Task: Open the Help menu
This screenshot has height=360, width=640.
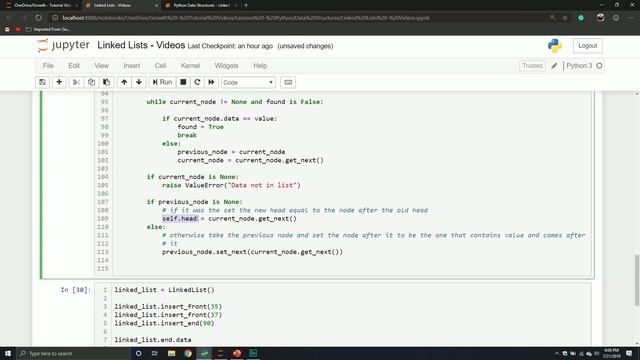Action: (x=260, y=66)
